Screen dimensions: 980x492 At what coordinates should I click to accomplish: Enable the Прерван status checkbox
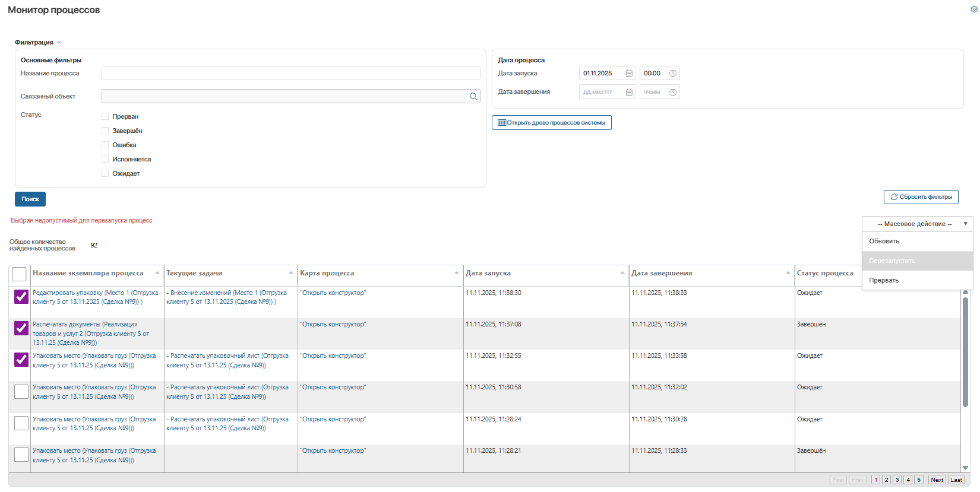click(105, 116)
